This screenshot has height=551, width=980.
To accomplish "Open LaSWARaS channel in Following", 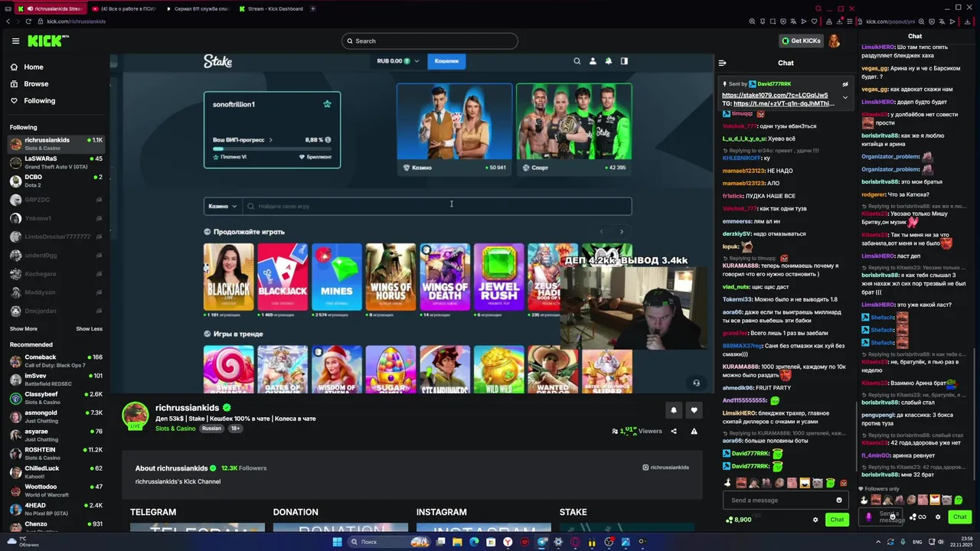I will pyautogui.click(x=55, y=161).
